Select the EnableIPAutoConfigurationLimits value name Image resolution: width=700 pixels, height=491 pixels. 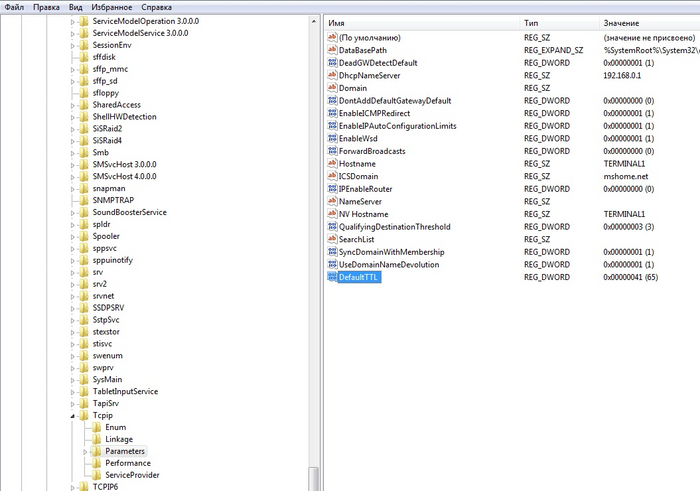click(398, 126)
